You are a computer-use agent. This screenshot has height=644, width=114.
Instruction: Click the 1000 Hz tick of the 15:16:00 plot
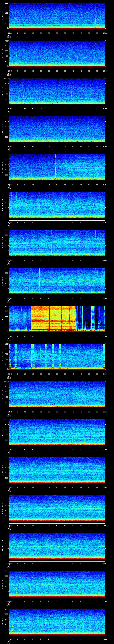point(6,79)
